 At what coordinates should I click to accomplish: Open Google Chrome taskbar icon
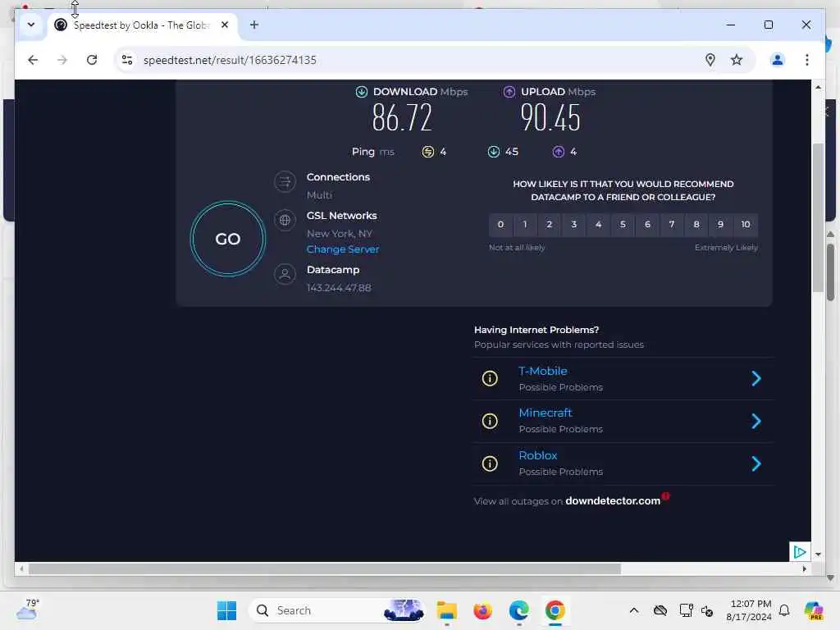555,610
